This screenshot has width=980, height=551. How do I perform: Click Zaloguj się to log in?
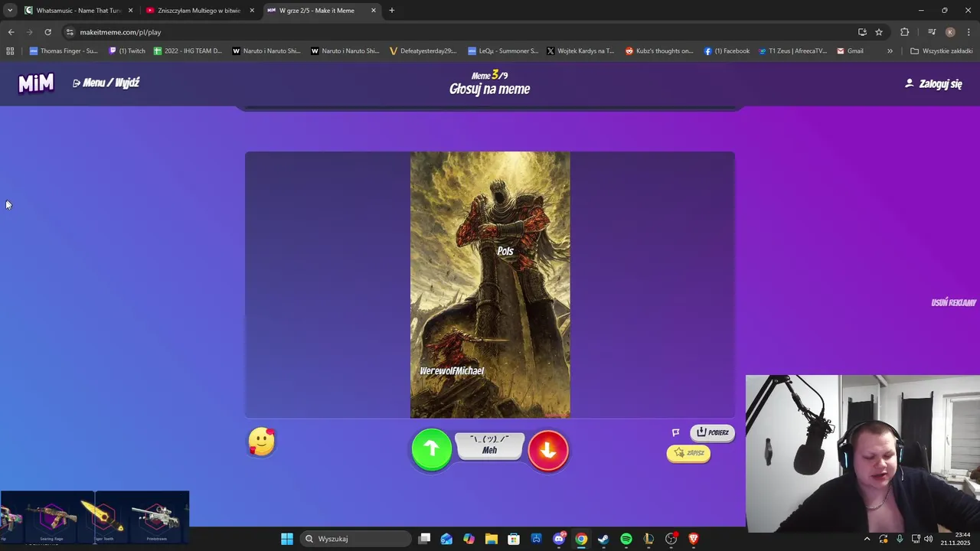click(x=933, y=83)
